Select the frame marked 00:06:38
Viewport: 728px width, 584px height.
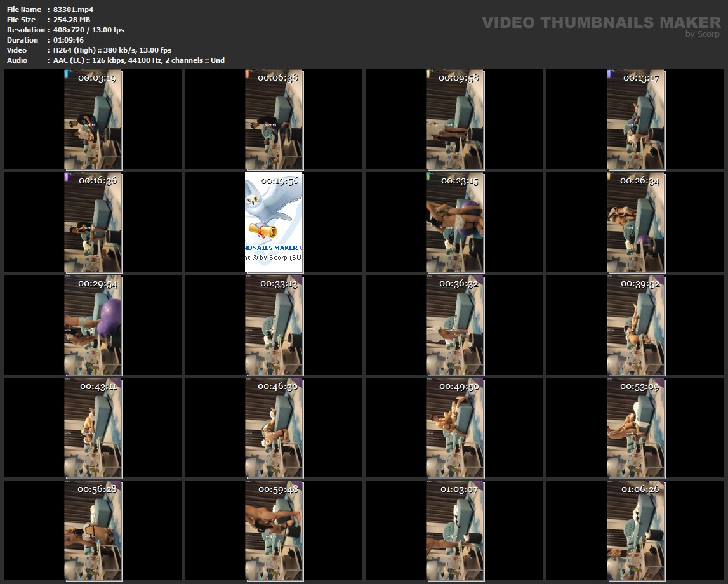(x=274, y=119)
